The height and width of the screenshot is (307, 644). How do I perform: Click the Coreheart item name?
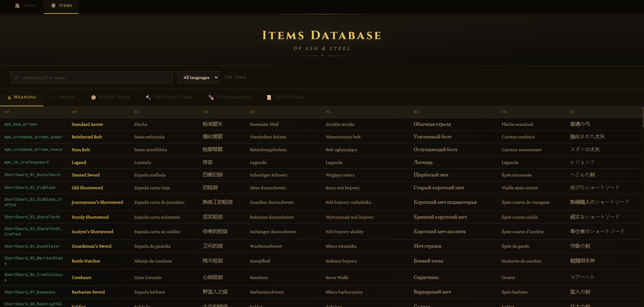click(x=82, y=277)
